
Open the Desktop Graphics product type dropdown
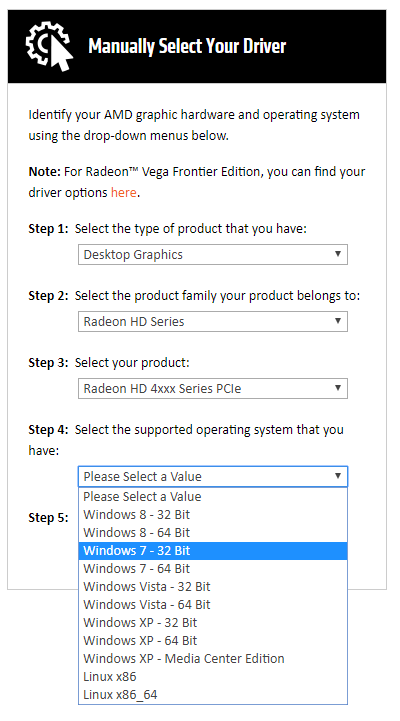tap(213, 254)
